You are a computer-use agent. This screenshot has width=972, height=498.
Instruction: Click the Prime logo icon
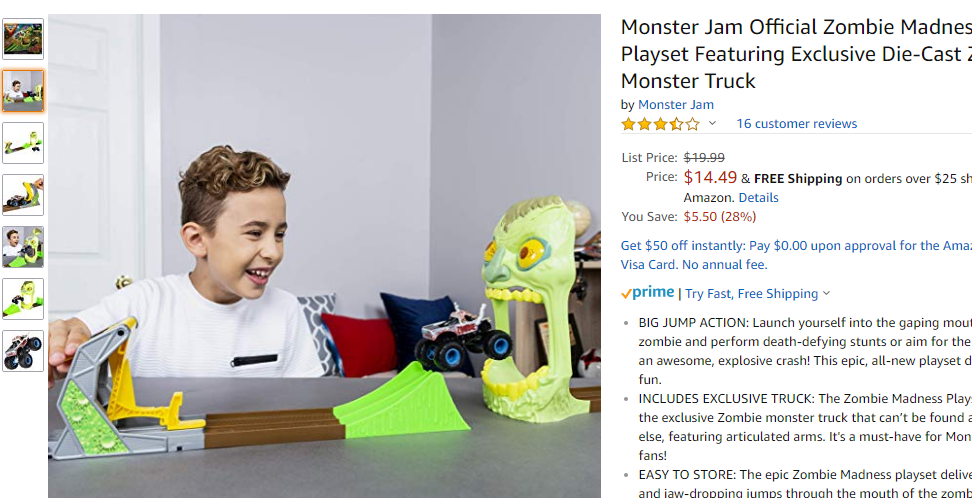coord(647,293)
